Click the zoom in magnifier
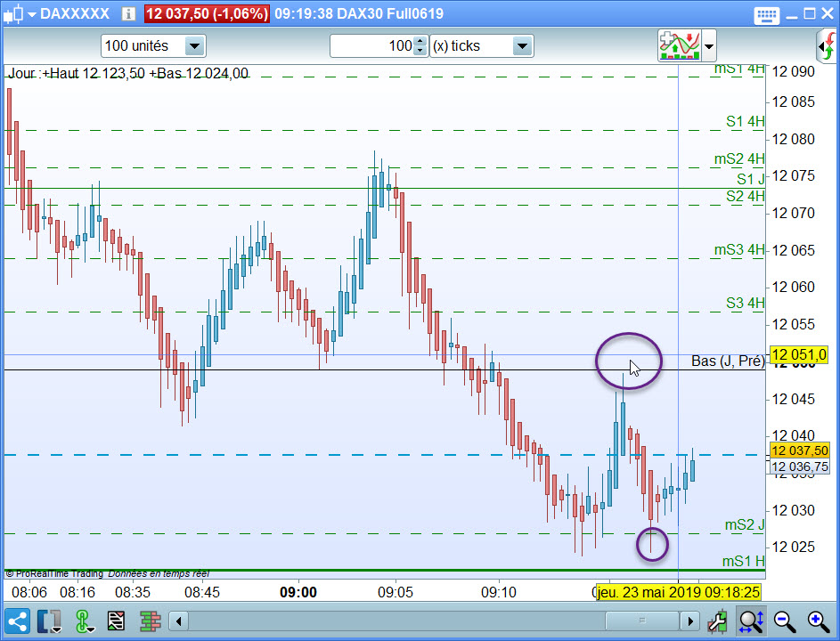 click(x=818, y=621)
